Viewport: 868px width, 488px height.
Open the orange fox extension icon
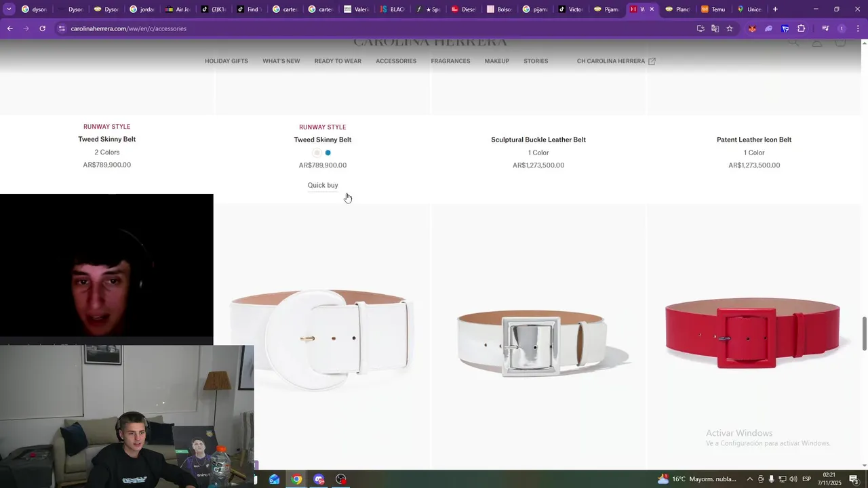[x=752, y=28]
